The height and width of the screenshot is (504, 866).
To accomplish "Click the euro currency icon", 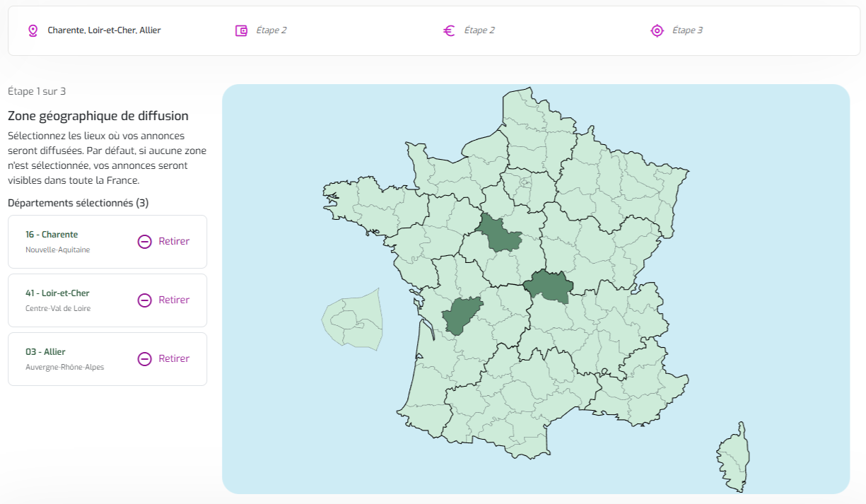I will 449,30.
